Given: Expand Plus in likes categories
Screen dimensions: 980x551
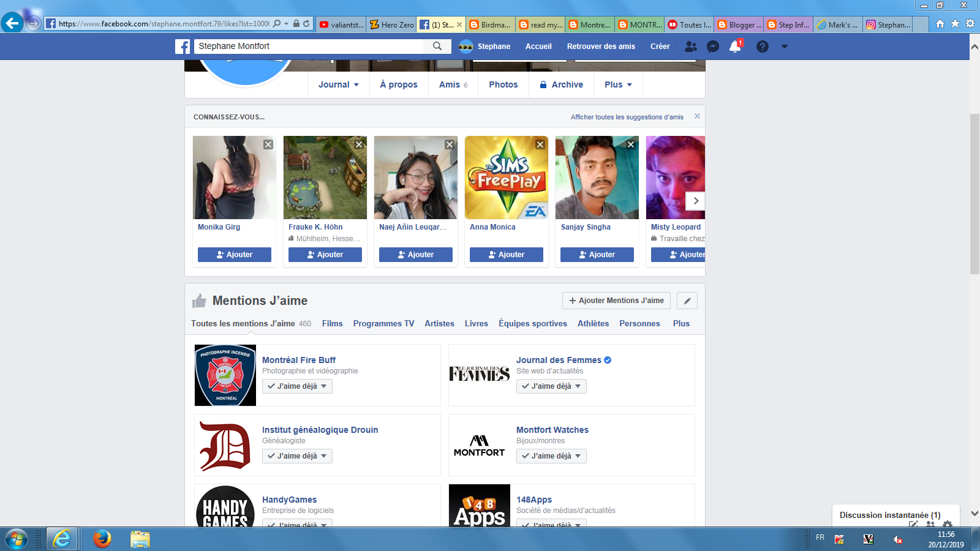Looking at the screenshot, I should (x=681, y=323).
